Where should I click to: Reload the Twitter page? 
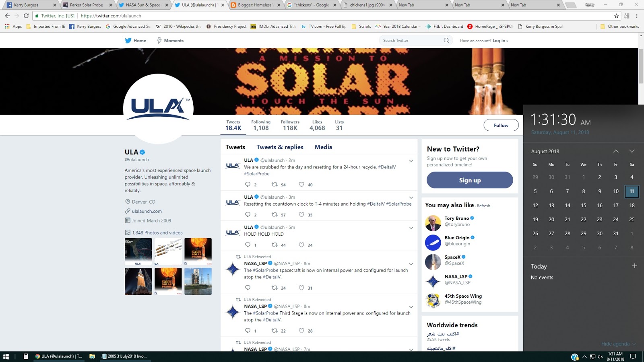tap(26, 16)
